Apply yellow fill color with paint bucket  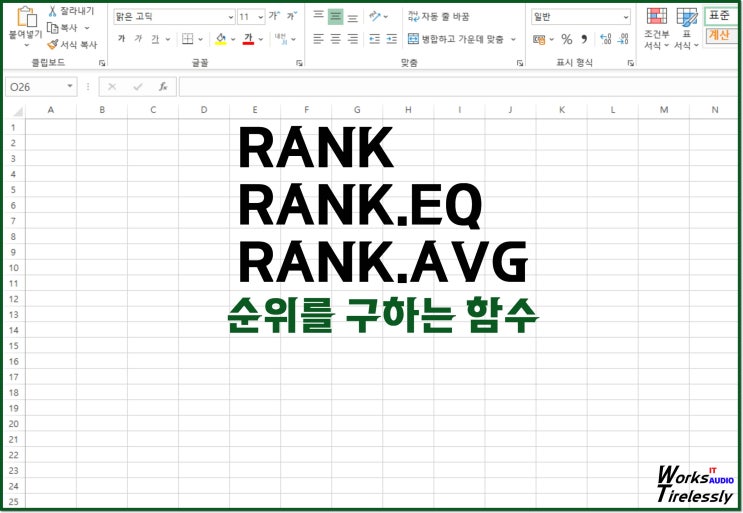tap(220, 39)
